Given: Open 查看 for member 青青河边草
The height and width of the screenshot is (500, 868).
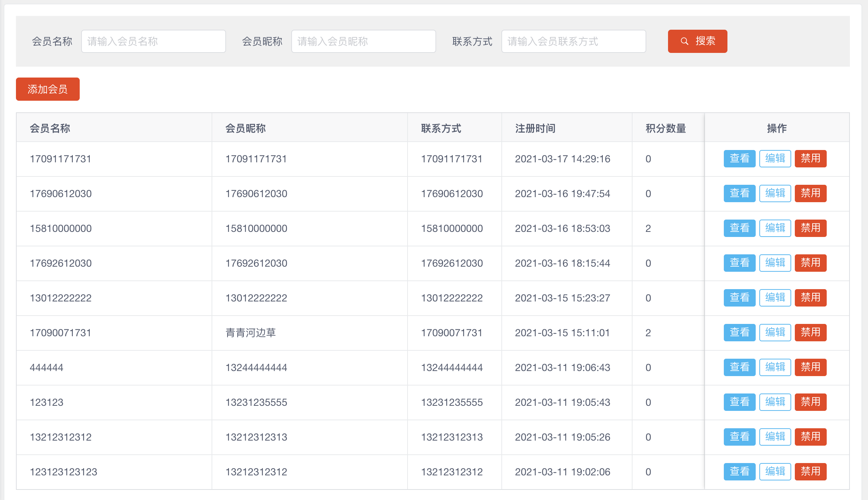Looking at the screenshot, I should click(740, 333).
